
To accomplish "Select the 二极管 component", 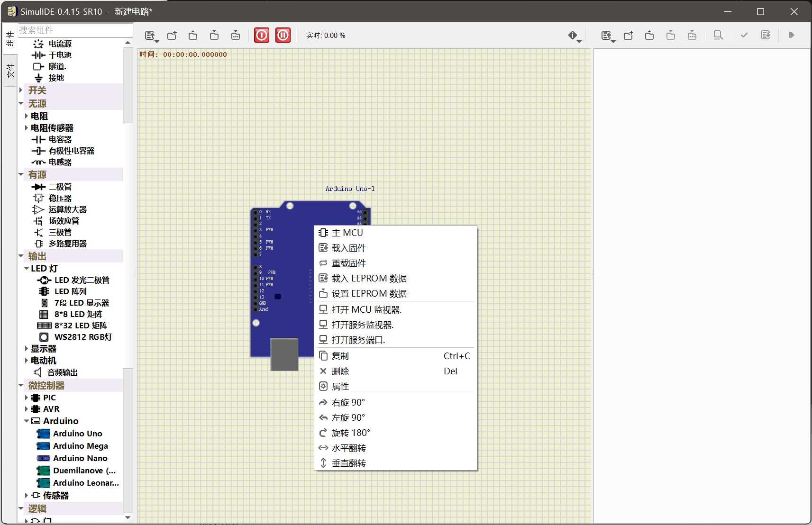I will (60, 187).
